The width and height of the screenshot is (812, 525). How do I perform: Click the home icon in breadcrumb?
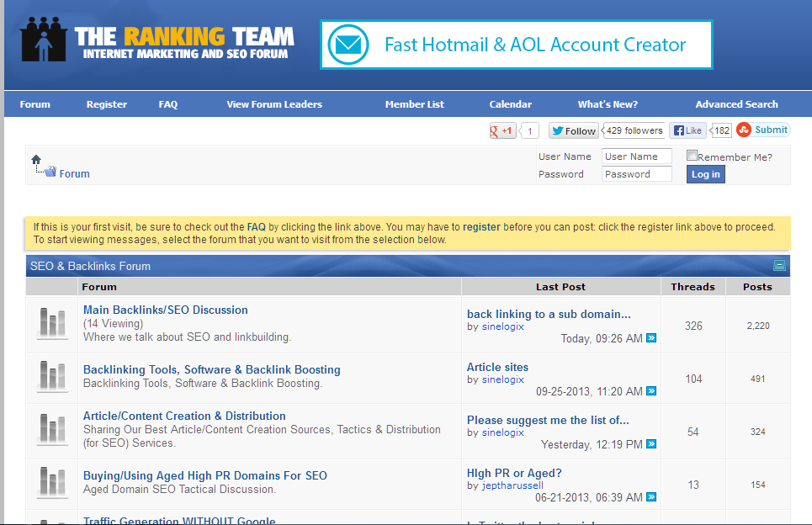[35, 160]
